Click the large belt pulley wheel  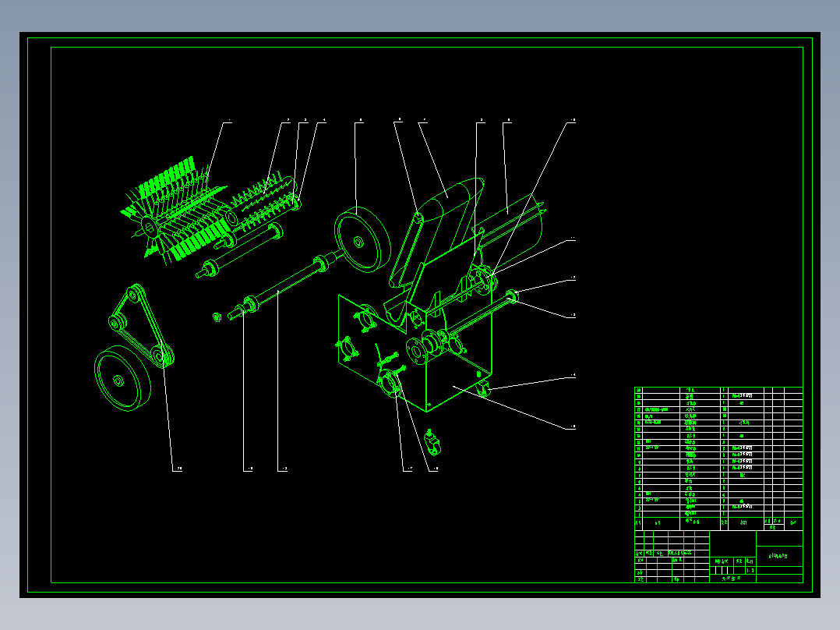point(118,380)
